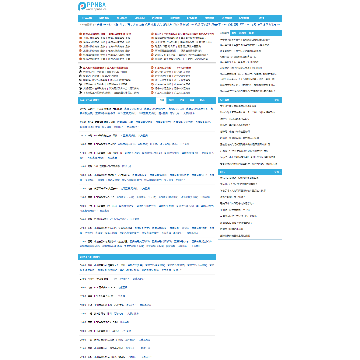Click the orange bullet of the last top-left list item

click(80, 59)
